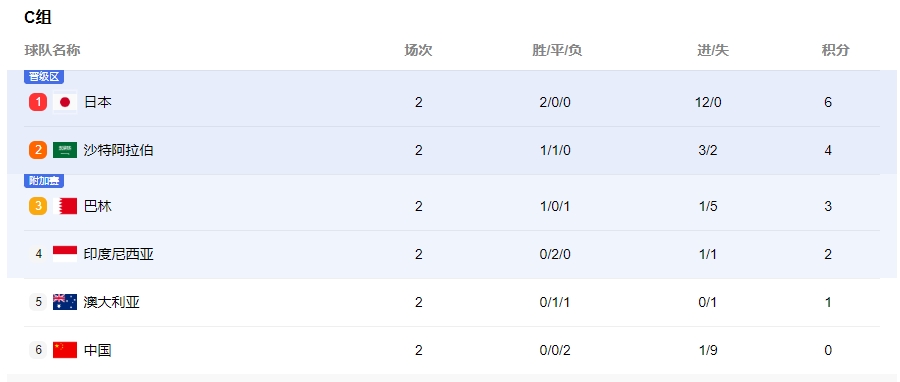Open the 日本 team link
The image size is (900, 382).
98,103
